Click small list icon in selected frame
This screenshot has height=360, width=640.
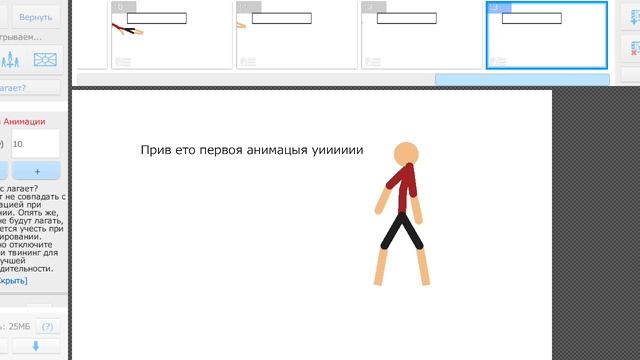pos(498,62)
